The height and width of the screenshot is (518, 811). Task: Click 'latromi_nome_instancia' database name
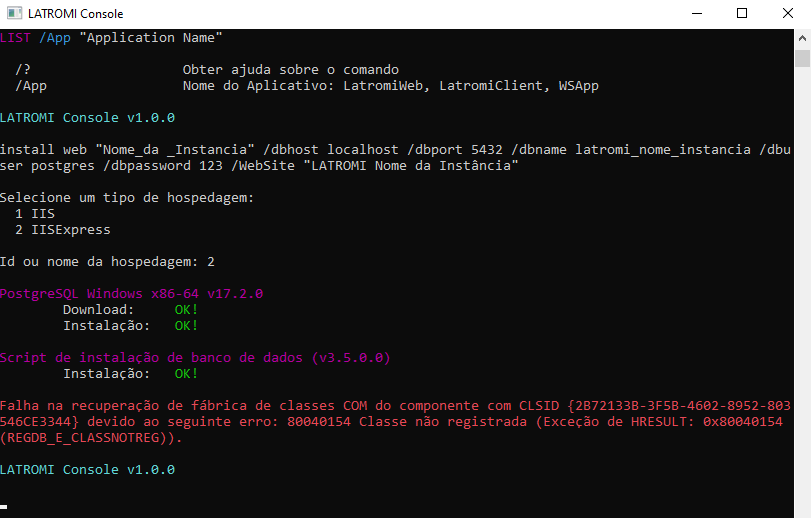coord(663,150)
